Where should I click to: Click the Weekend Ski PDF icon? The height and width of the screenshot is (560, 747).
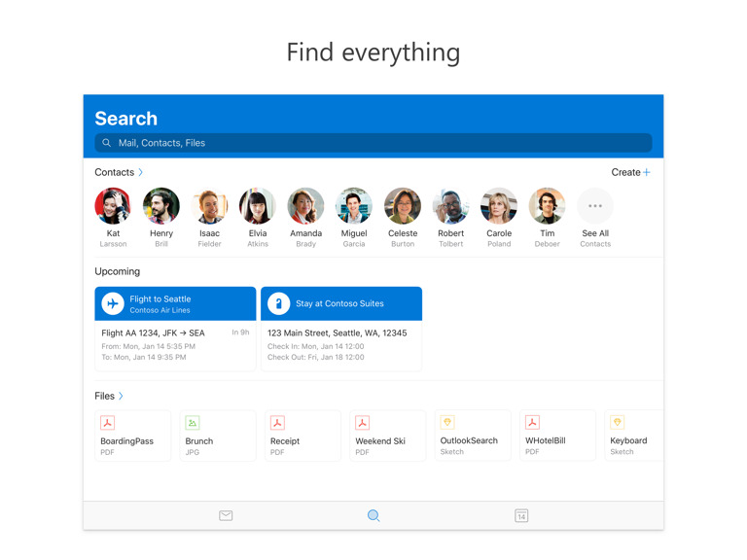click(362, 422)
